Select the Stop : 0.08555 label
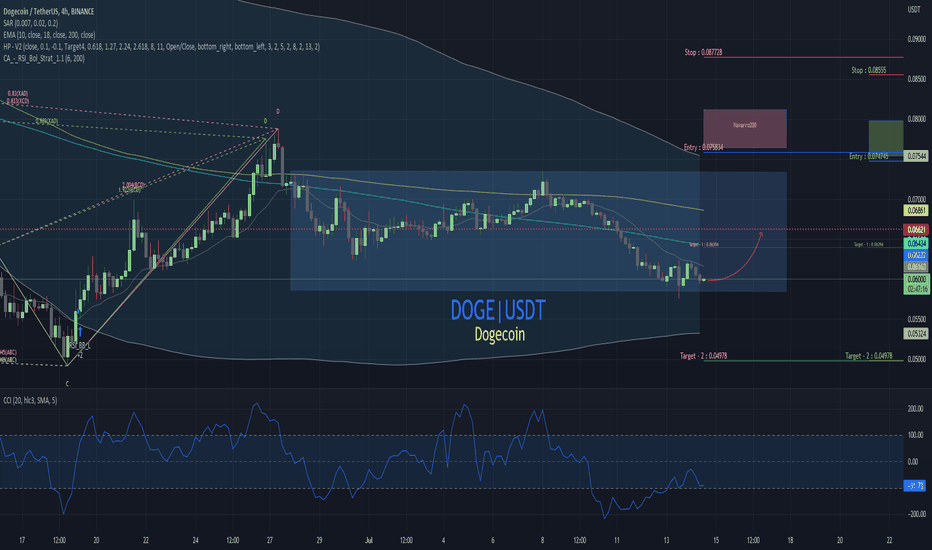Viewport: 932px width, 550px height. pyautogui.click(x=868, y=70)
